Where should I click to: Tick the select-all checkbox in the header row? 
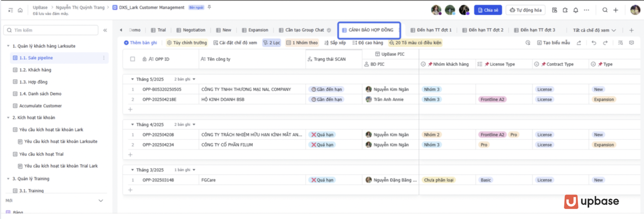[133, 59]
